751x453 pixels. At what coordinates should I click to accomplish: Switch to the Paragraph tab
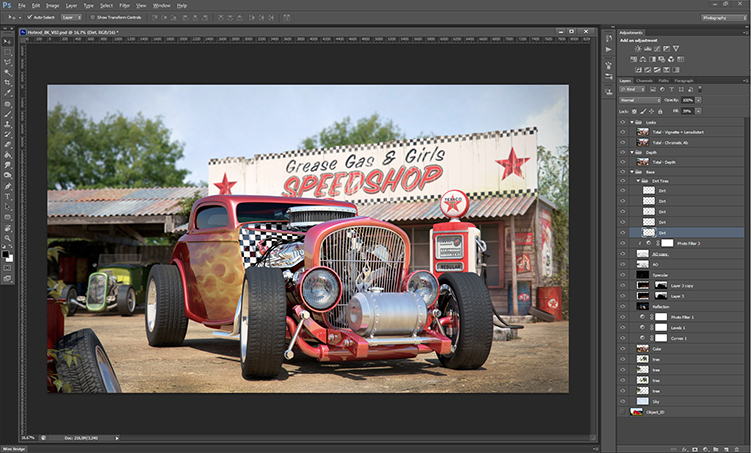684,81
